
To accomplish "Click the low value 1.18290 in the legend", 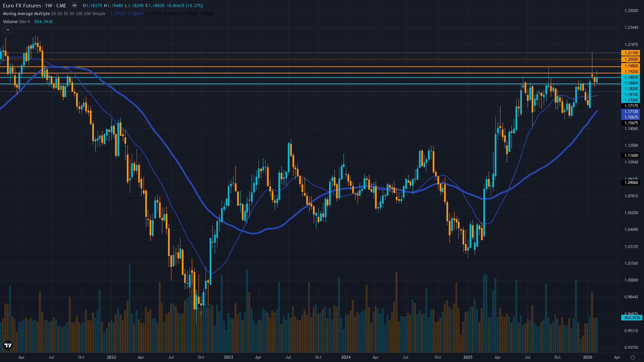I will tap(136, 6).
